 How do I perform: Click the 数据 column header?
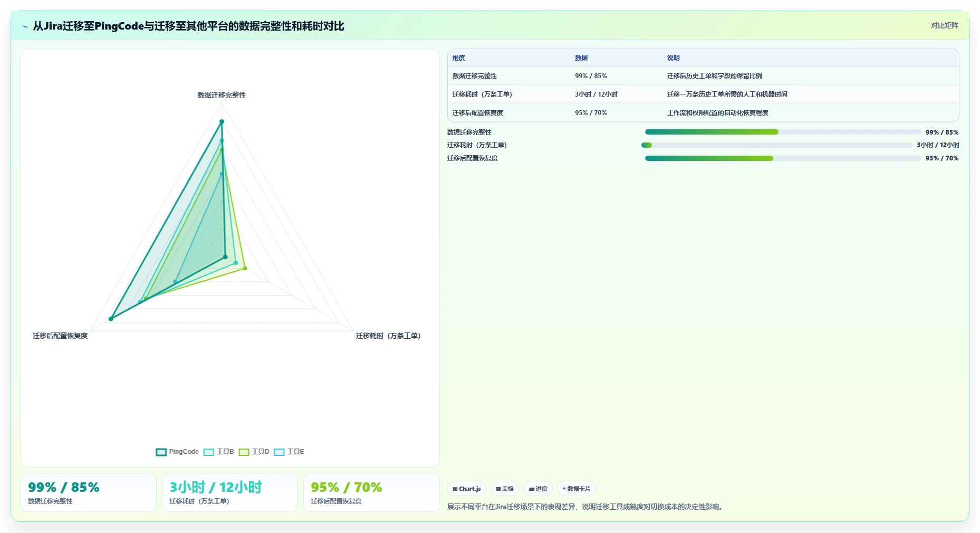coord(581,58)
